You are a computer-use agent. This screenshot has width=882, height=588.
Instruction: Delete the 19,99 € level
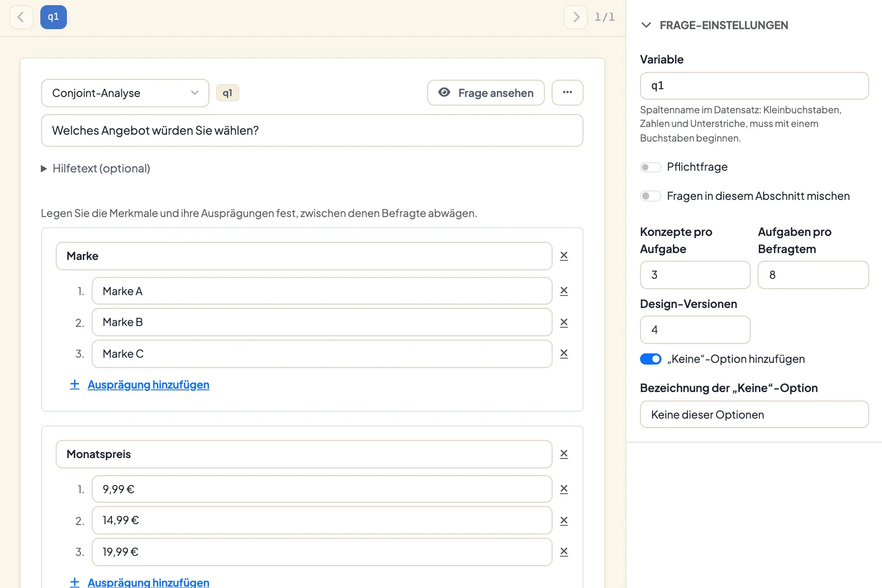pyautogui.click(x=564, y=552)
